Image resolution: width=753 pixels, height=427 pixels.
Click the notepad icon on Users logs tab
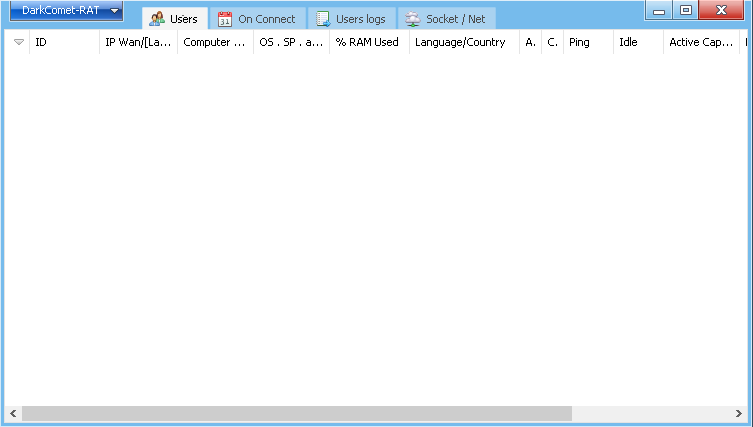coord(323,19)
